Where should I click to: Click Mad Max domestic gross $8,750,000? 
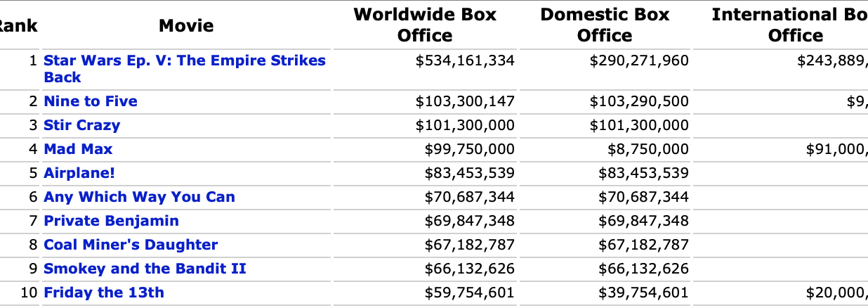click(647, 149)
